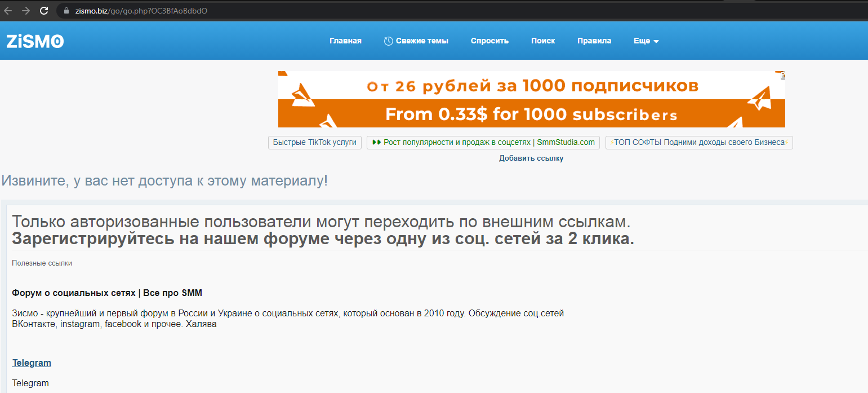
Task: Click the ZiSMO logo
Action: [35, 41]
